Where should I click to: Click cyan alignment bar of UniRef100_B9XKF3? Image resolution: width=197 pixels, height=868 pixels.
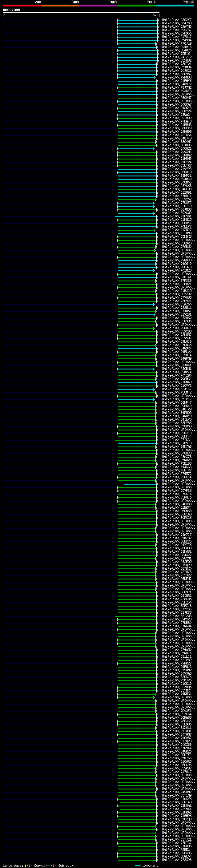tap(138, 91)
